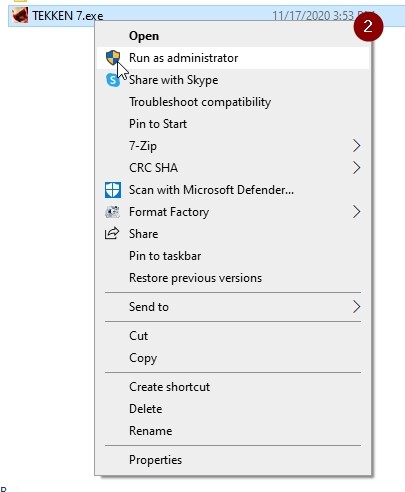Viewport: 405px width, 492px height.
Task: Choose Open from the context menu
Action: coord(233,36)
